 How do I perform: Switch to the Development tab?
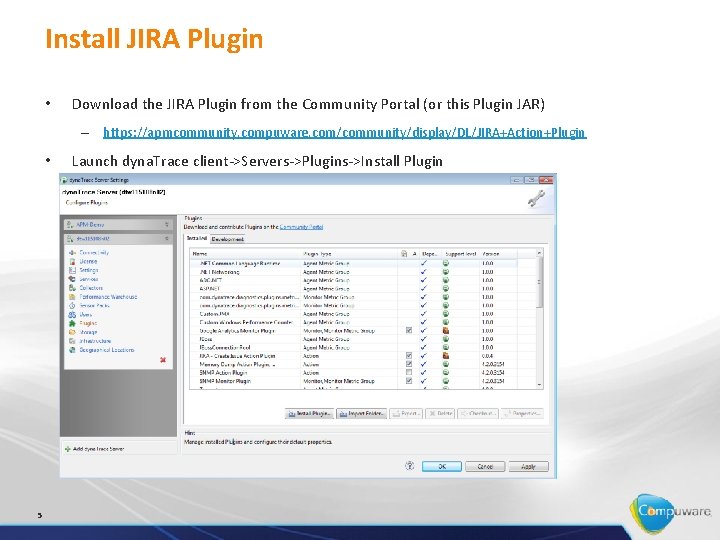[x=228, y=239]
